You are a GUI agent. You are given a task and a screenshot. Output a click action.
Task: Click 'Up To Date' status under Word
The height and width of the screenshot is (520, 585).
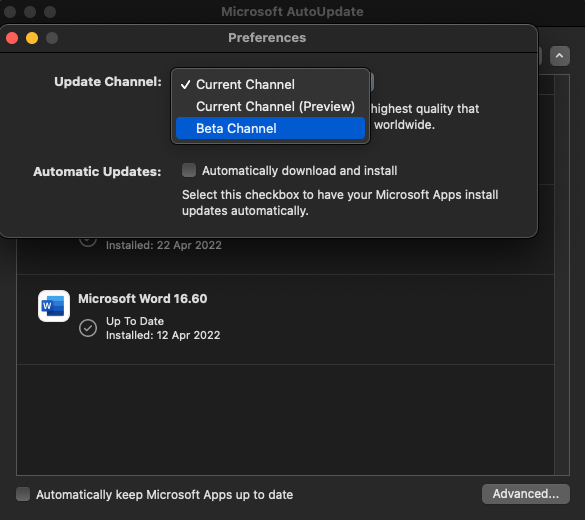pos(135,321)
